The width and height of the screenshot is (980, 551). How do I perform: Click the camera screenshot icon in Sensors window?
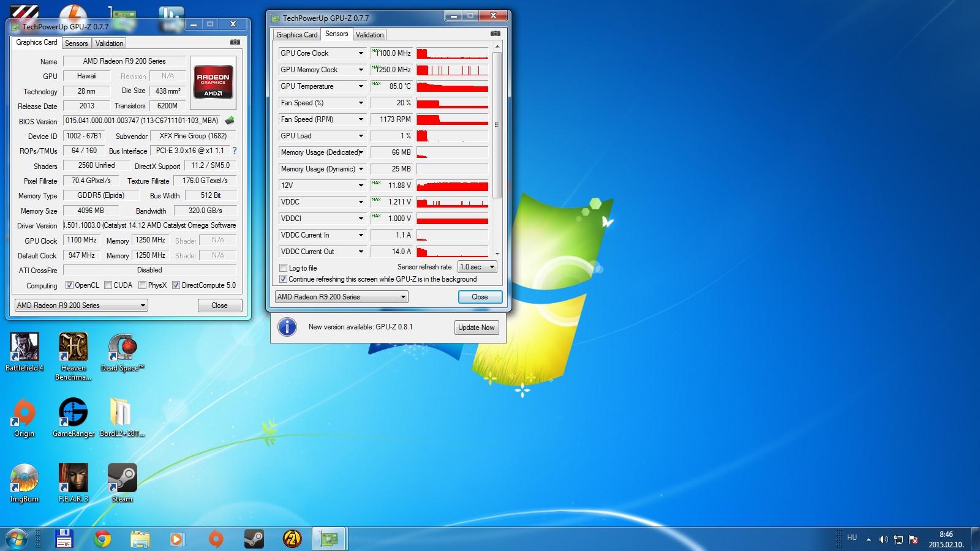click(496, 34)
